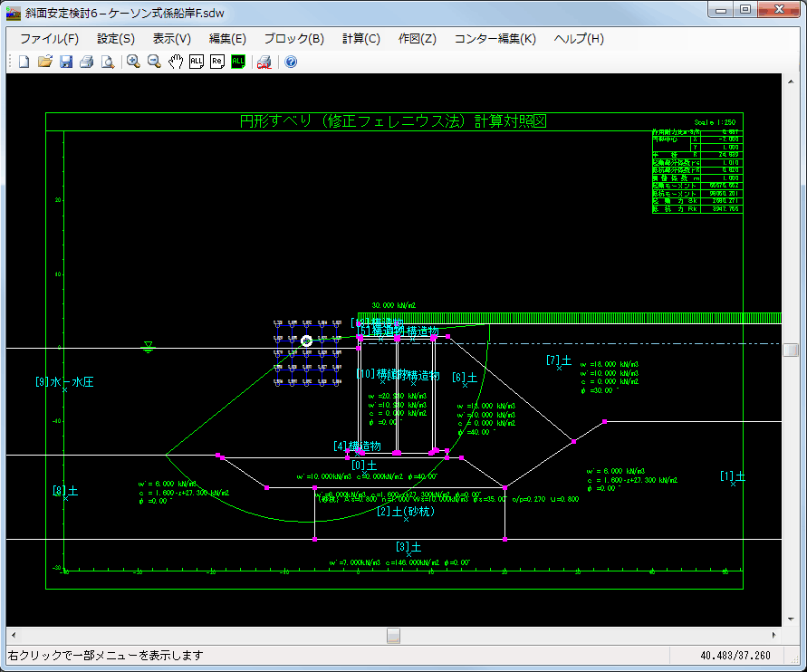Click the drawing title 円形すべり計算対照図
The width and height of the screenshot is (807, 672).
[393, 121]
